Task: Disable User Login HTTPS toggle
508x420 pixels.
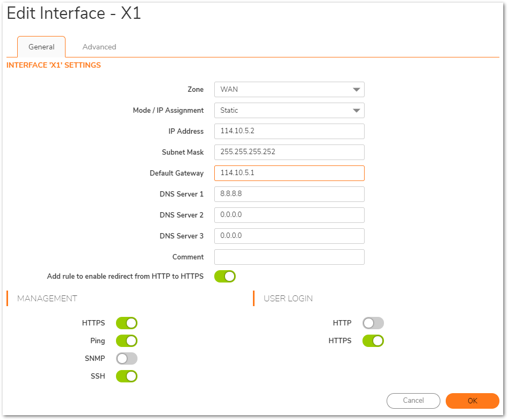Action: click(x=373, y=341)
